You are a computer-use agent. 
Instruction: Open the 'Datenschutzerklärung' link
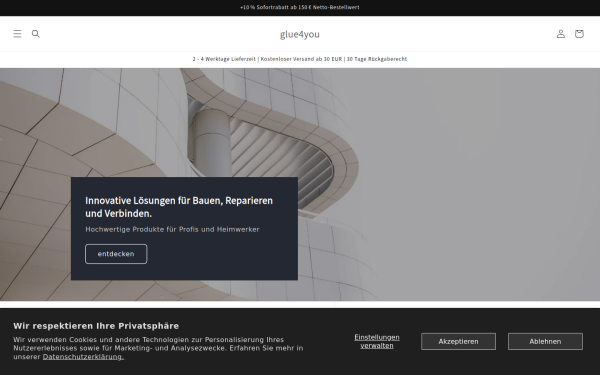click(x=83, y=357)
